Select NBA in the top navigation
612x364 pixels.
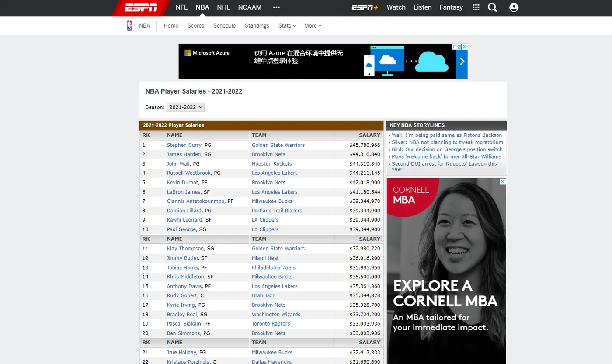pyautogui.click(x=202, y=7)
